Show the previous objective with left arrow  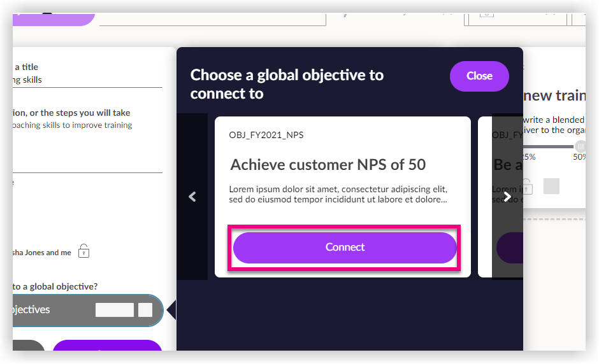(192, 197)
